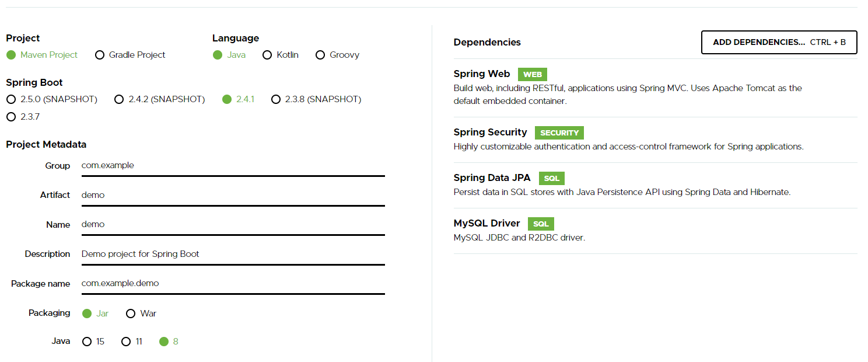
Task: Pick Spring Boot version 2.3.7
Action: click(11, 117)
